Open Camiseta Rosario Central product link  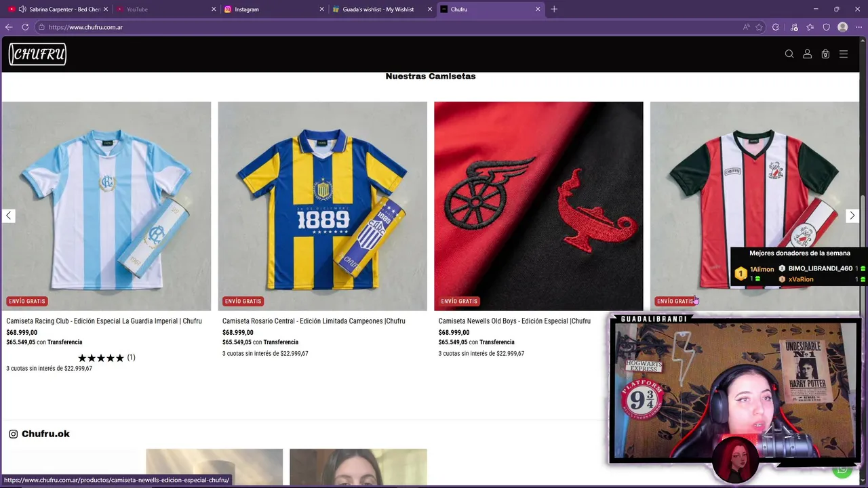tap(313, 321)
